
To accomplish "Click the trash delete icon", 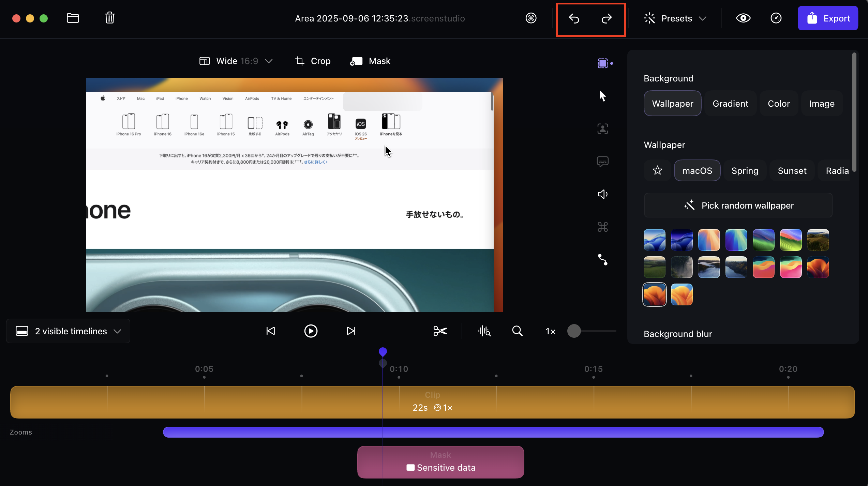I will coord(109,18).
